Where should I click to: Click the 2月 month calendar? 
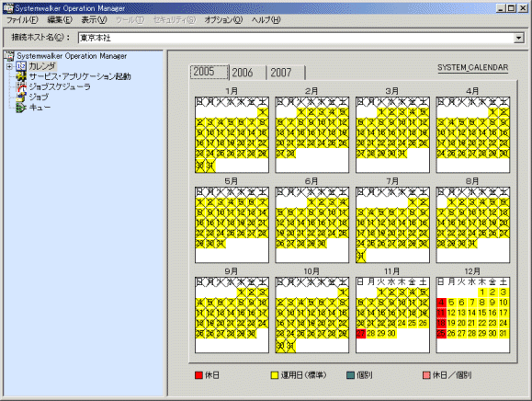coord(311,135)
